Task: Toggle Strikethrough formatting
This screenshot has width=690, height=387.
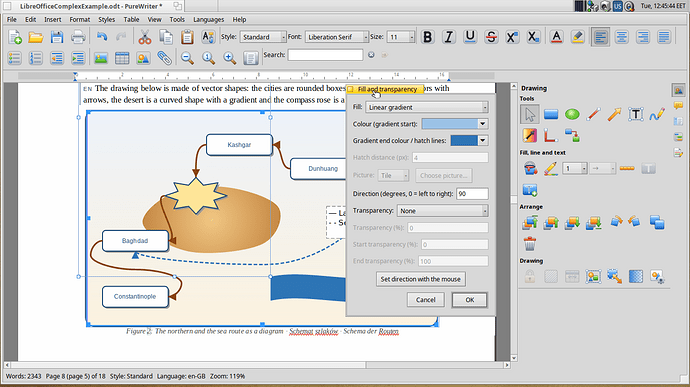Action: tap(491, 37)
